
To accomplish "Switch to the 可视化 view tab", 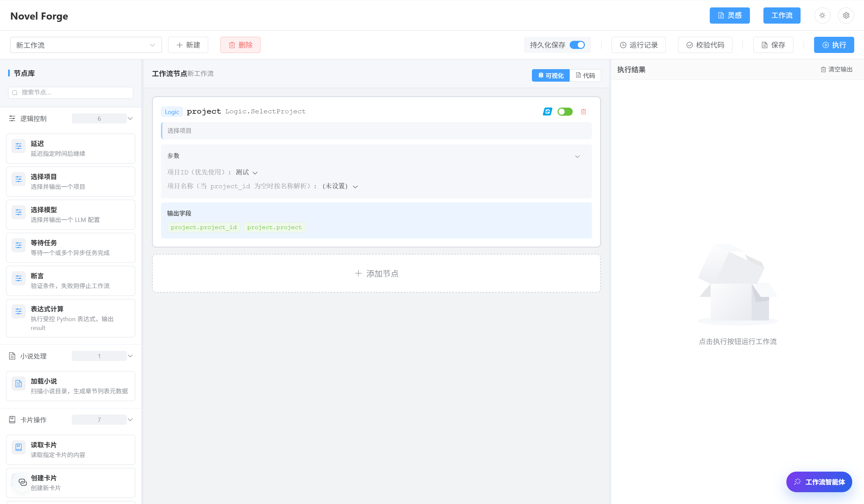I will pos(550,75).
